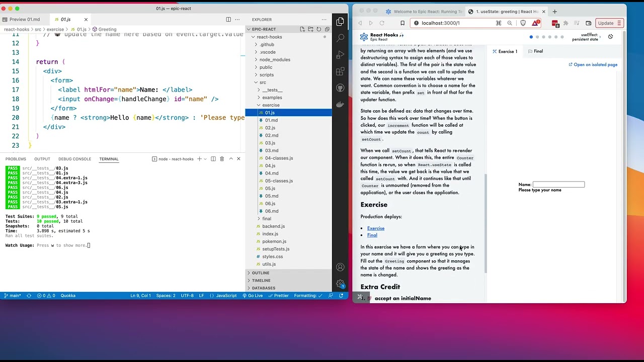Viewport: 644px width, 362px height.
Task: Select the first blue exercise dot
Action: [x=531, y=37]
